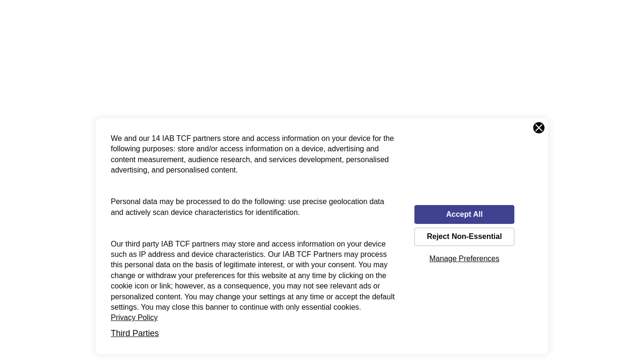The height and width of the screenshot is (362, 644).
Task: Open Manage Preferences
Action: pos(464,259)
